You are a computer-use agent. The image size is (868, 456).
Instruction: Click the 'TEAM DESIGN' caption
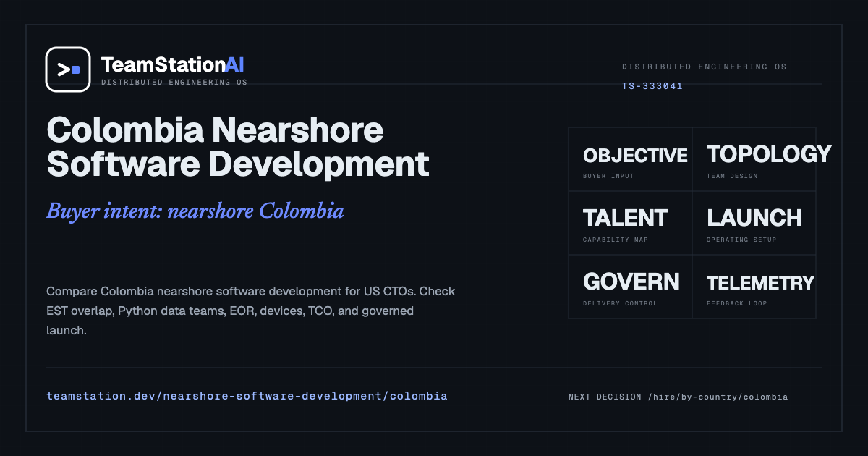pyautogui.click(x=732, y=176)
